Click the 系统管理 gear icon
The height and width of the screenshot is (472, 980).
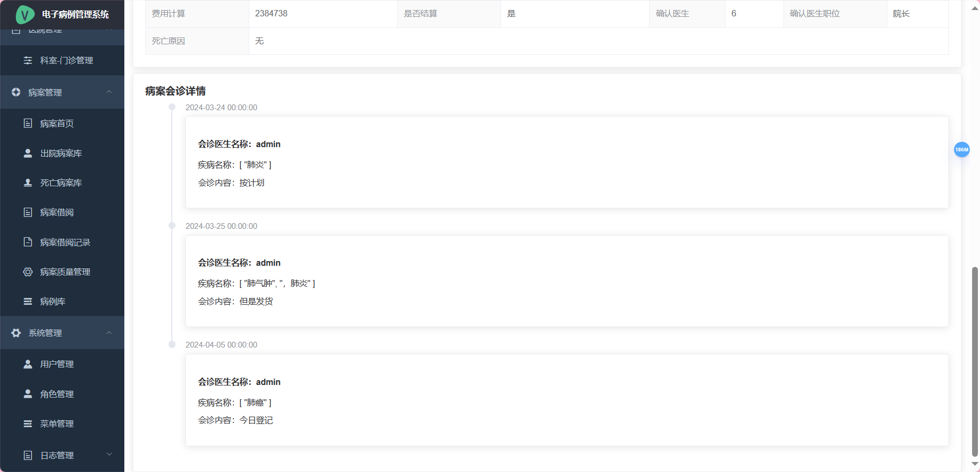tap(16, 333)
